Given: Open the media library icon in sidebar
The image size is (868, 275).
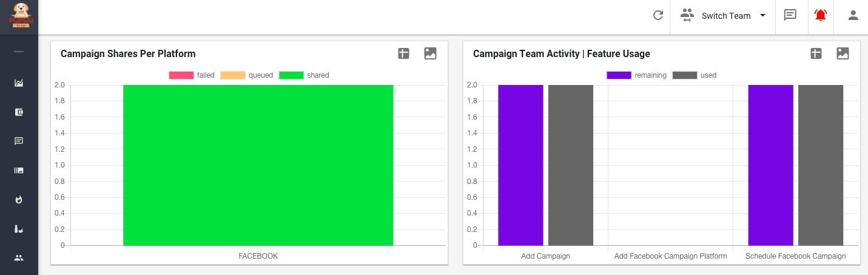Looking at the screenshot, I should [19, 170].
